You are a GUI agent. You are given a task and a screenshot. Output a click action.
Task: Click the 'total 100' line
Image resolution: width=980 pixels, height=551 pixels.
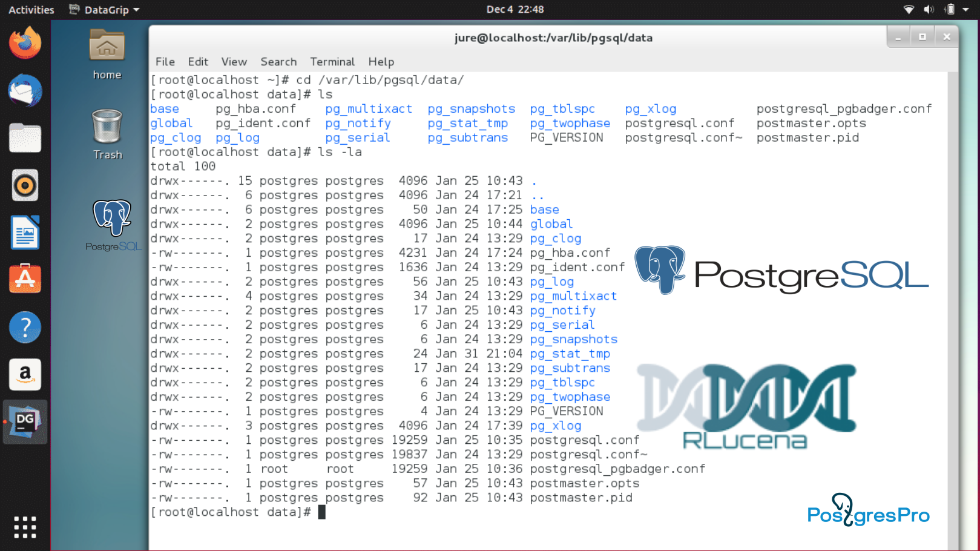(x=183, y=166)
